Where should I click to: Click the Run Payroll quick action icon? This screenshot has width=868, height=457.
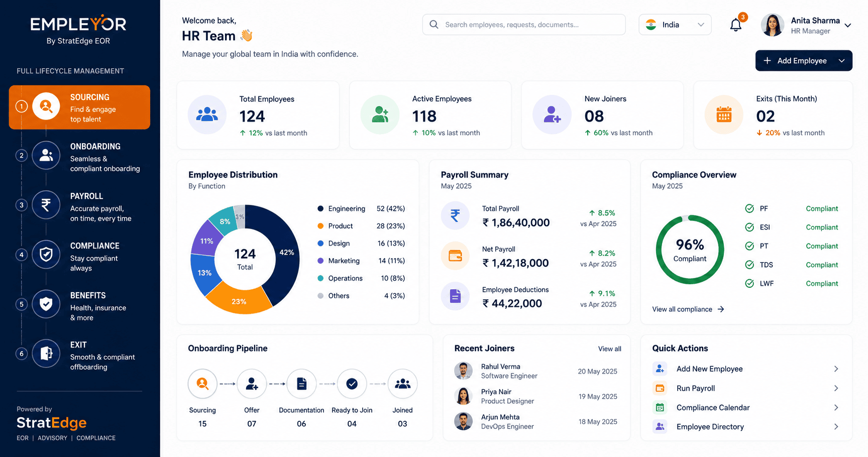660,388
